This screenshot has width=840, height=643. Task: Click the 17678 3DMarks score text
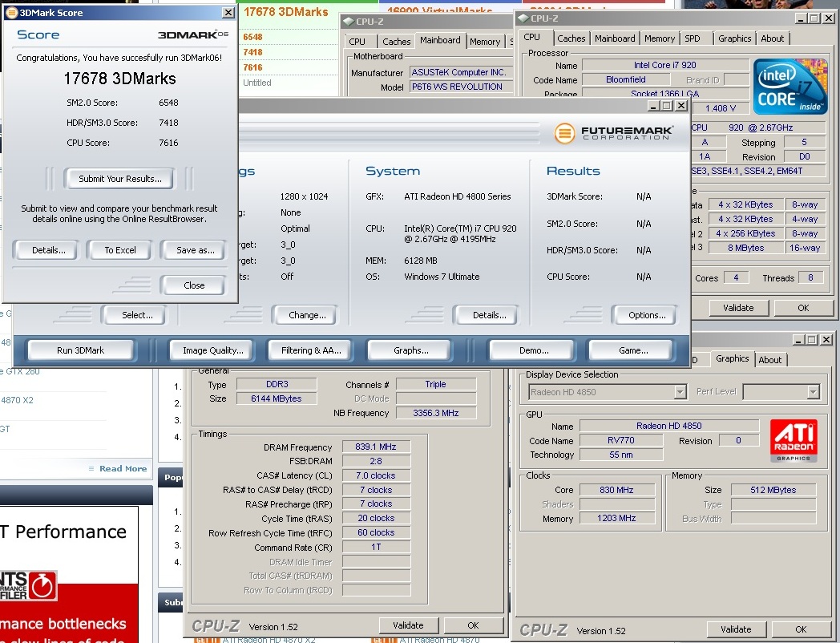119,79
